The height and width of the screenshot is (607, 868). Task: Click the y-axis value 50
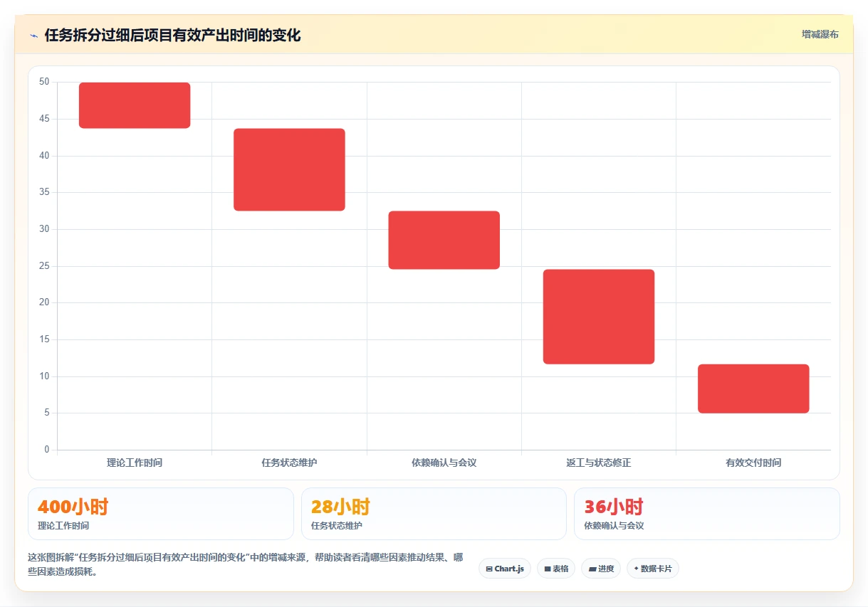pos(44,82)
